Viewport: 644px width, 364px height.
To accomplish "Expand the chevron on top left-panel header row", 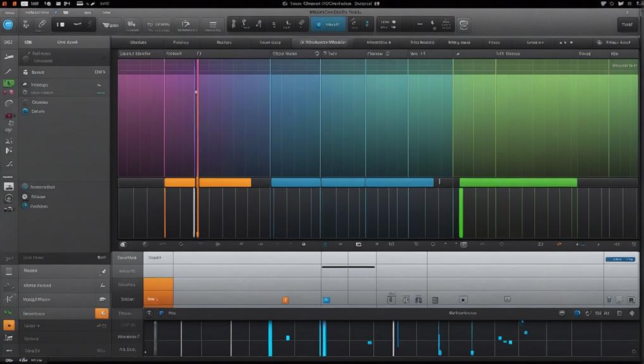I will pyautogui.click(x=104, y=57).
